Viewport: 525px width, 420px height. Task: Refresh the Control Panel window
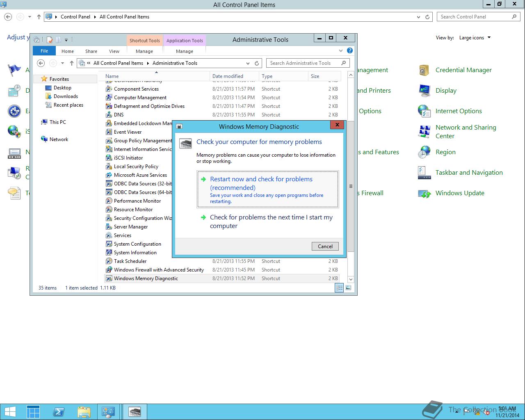coord(427,17)
